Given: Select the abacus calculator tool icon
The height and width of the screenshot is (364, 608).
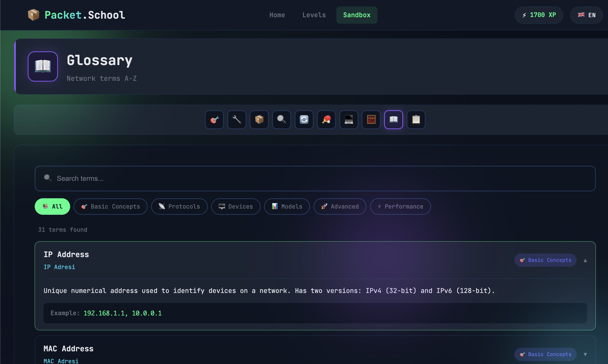Looking at the screenshot, I should pyautogui.click(x=371, y=120).
